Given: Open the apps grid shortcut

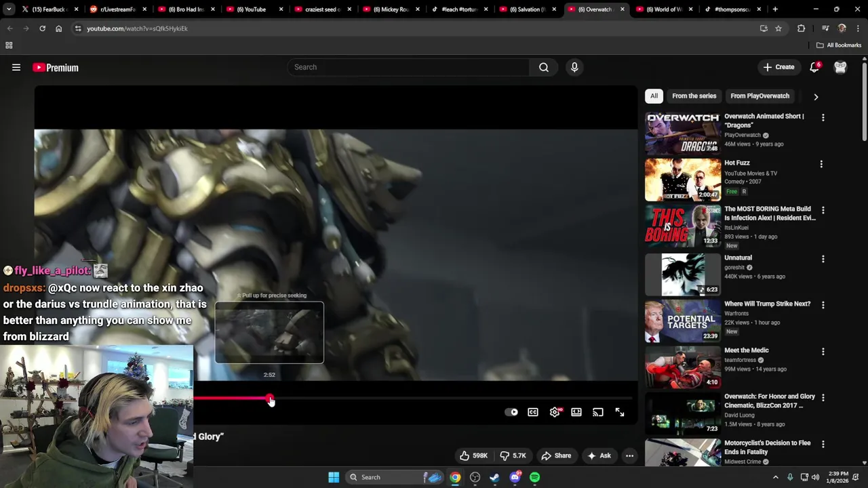Looking at the screenshot, I should pos(9,45).
